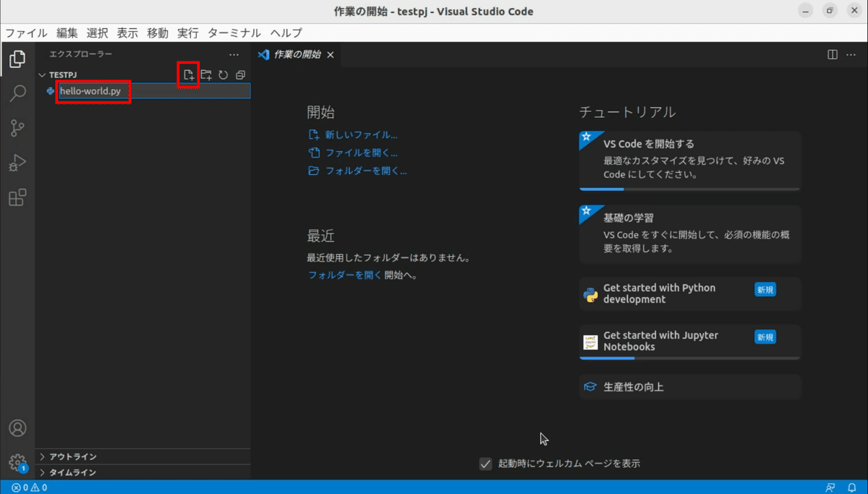The image size is (868, 494).
Task: Click the feedback icon in status bar
Action: click(x=830, y=487)
